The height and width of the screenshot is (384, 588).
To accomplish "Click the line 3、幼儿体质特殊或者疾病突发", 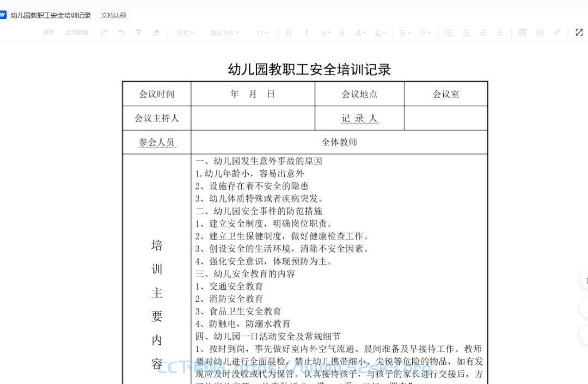I will tap(259, 198).
